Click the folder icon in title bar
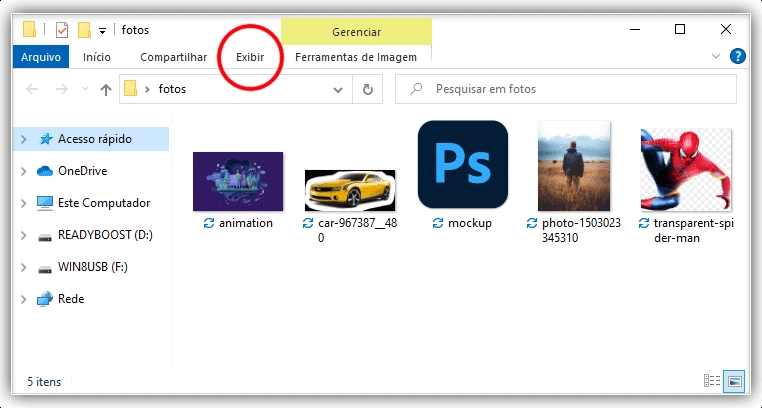The width and height of the screenshot is (762, 408). (29, 30)
